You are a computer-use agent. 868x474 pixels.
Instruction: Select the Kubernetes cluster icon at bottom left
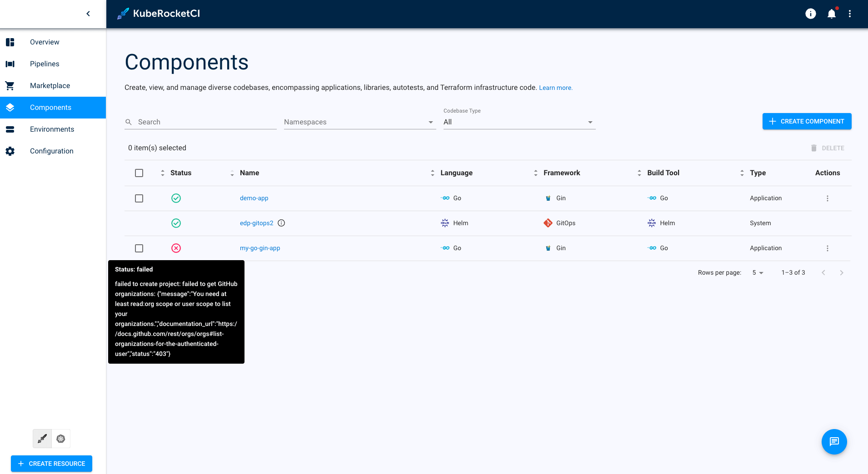pos(61,438)
